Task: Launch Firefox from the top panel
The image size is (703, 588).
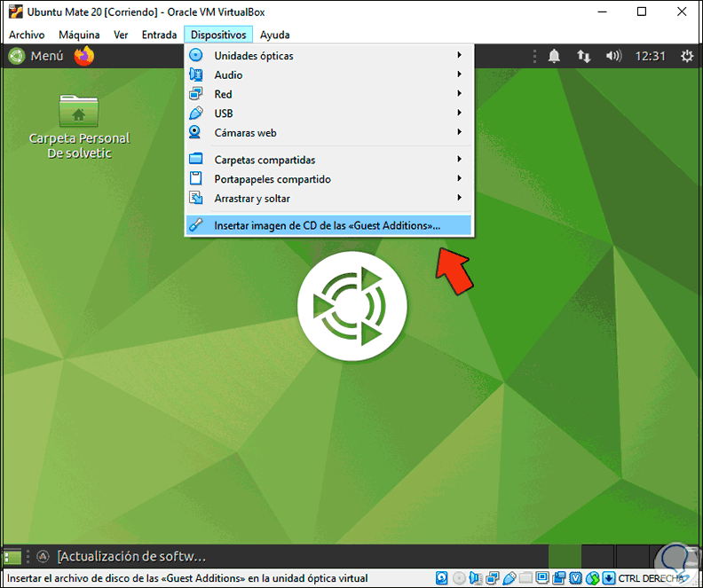Action: coord(83,56)
